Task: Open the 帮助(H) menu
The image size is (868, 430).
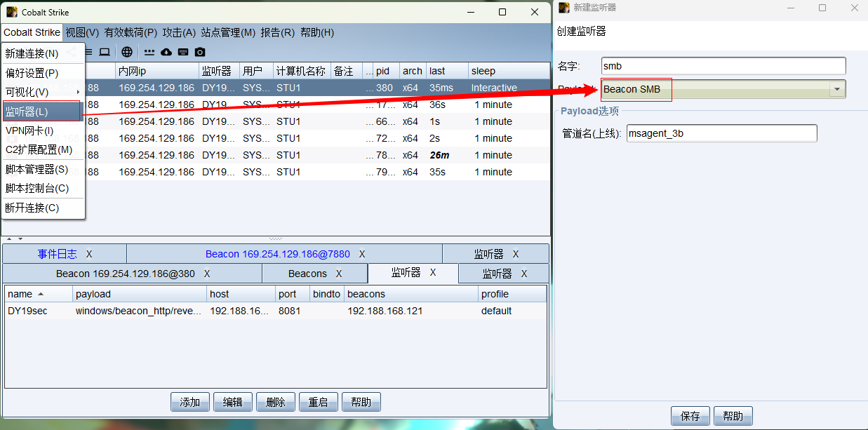Action: [x=317, y=32]
